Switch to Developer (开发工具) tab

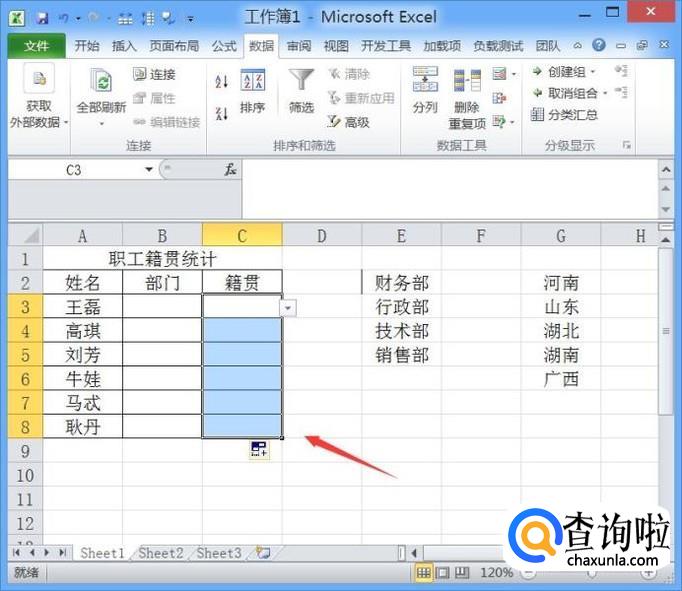[386, 46]
